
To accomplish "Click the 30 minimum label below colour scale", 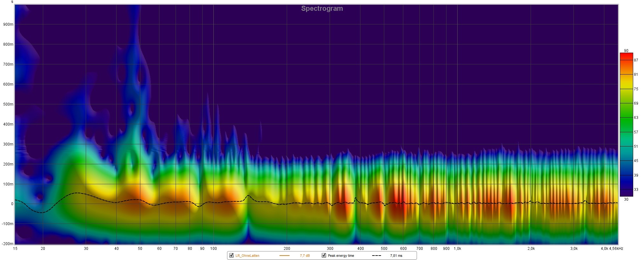I will click(626, 199).
